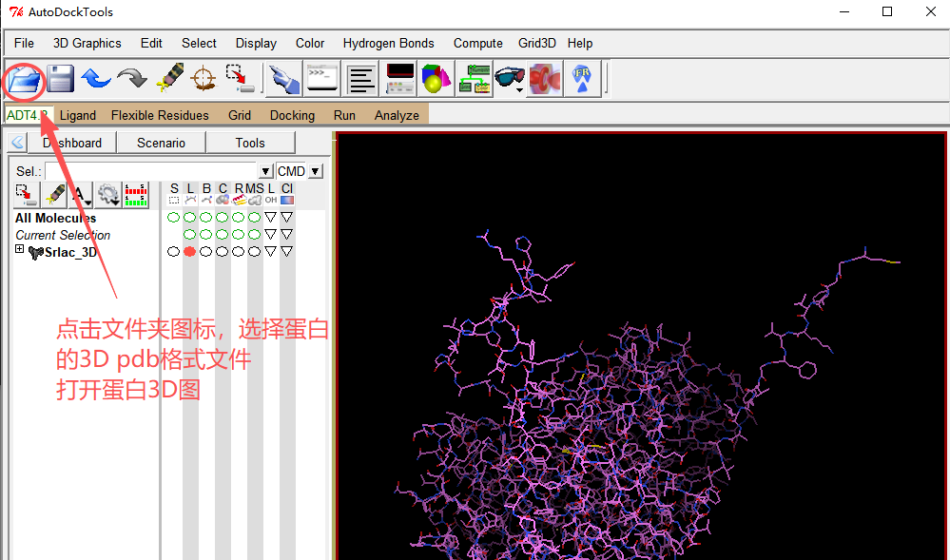
Task: Open the Hydrogen Bonds menu
Action: tap(388, 43)
